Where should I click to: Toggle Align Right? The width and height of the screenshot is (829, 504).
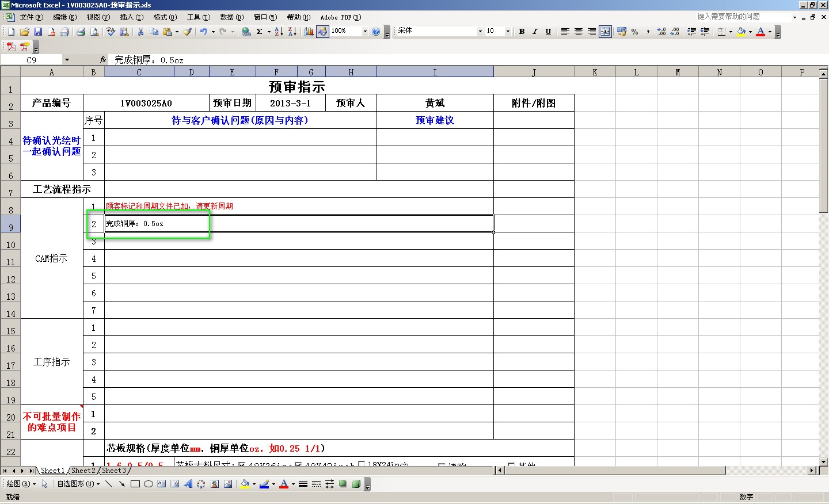pos(592,32)
